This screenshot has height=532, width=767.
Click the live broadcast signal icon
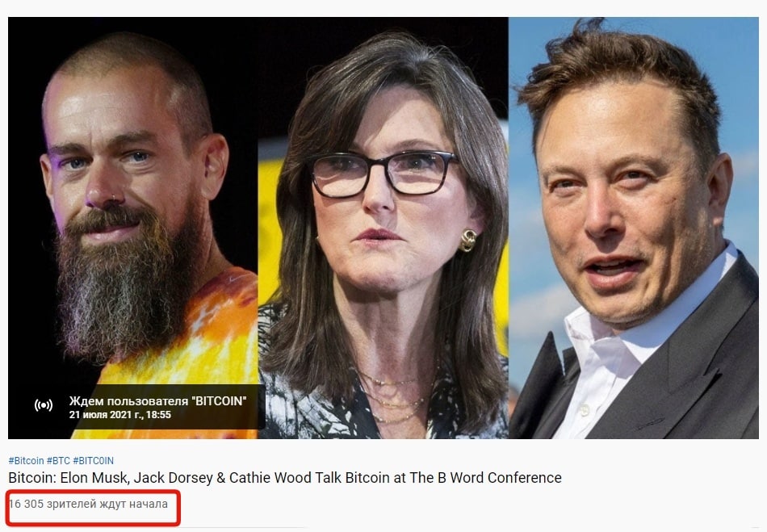click(44, 405)
